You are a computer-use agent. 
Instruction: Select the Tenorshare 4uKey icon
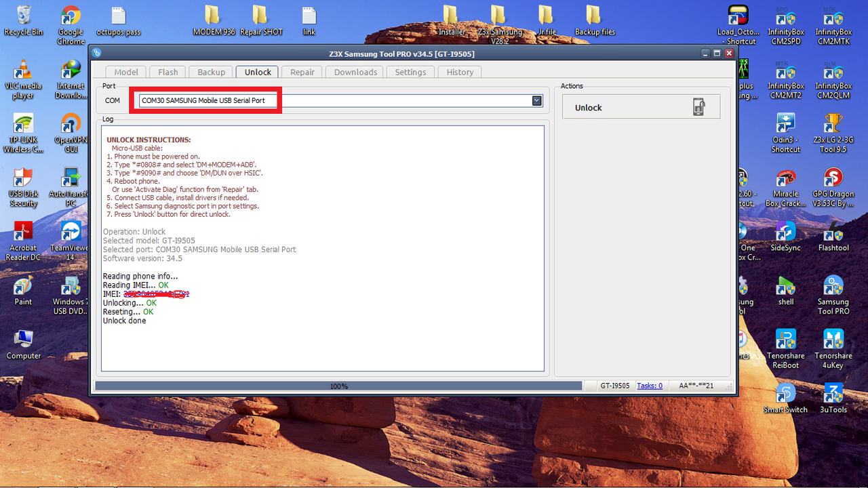(833, 350)
